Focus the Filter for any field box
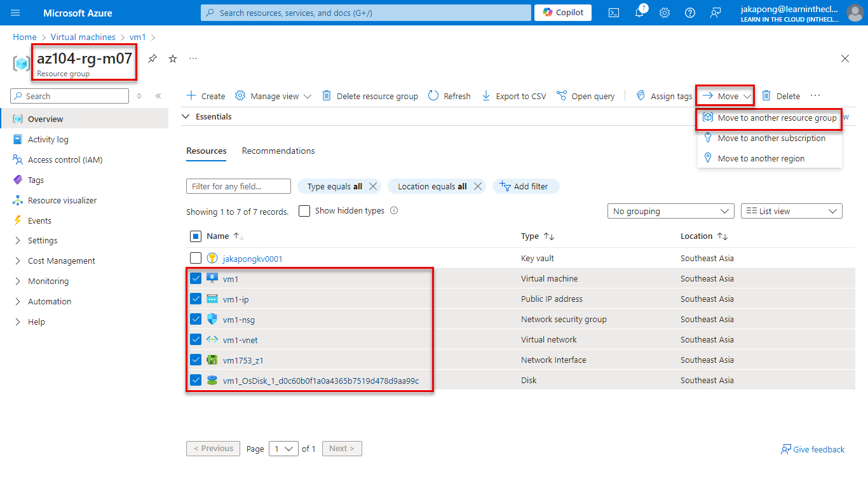 238,186
